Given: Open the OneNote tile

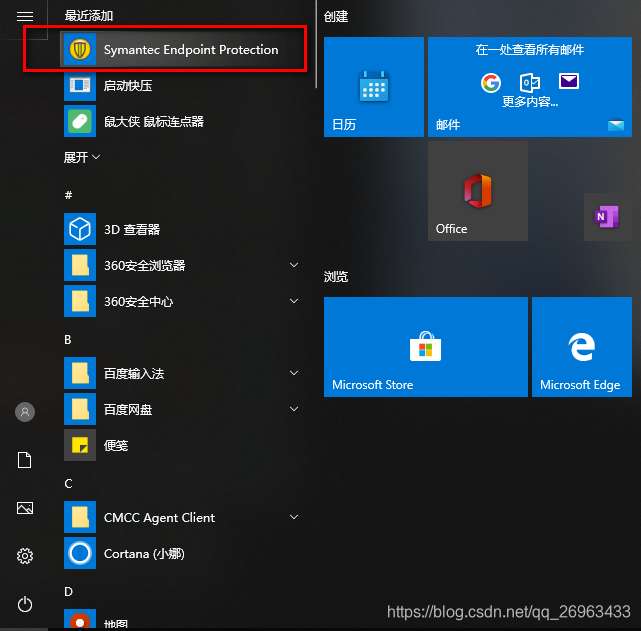Looking at the screenshot, I should (x=608, y=217).
